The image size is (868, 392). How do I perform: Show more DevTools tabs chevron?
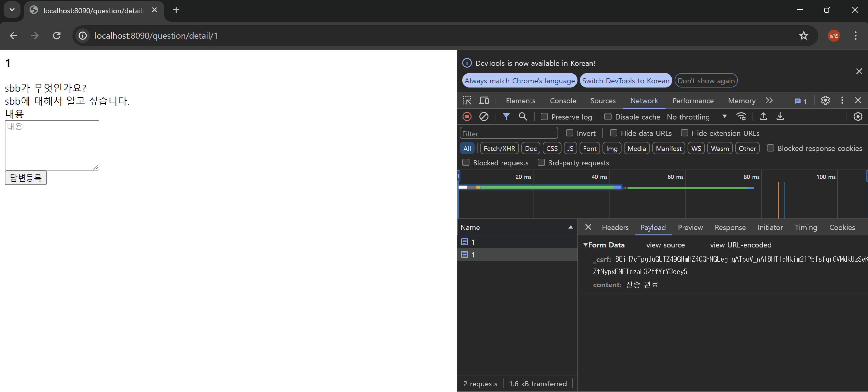click(x=769, y=100)
